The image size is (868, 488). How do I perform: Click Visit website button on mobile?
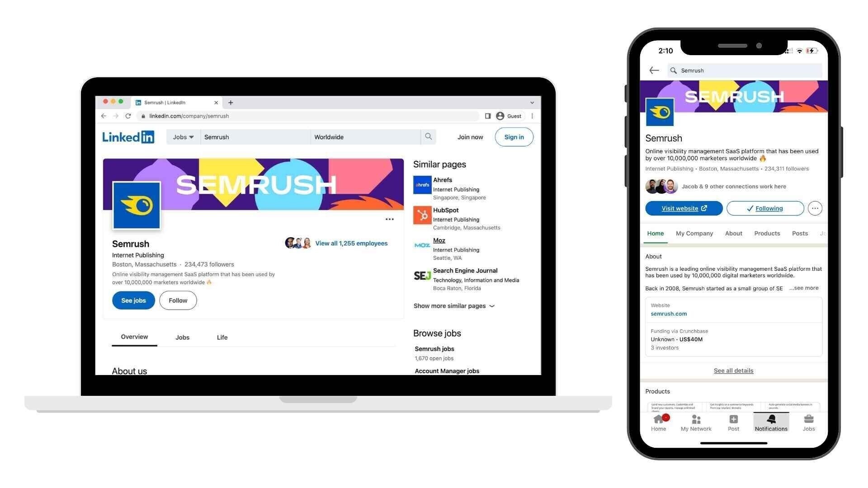[684, 208]
